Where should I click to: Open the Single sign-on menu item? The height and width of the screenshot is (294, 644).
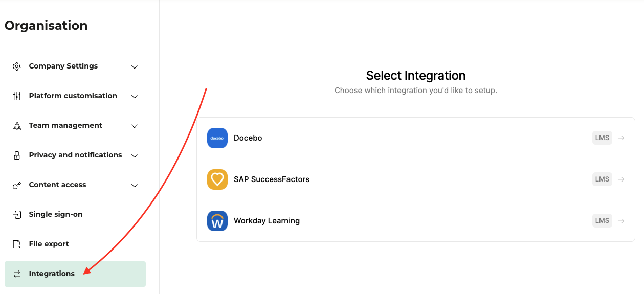point(75,215)
